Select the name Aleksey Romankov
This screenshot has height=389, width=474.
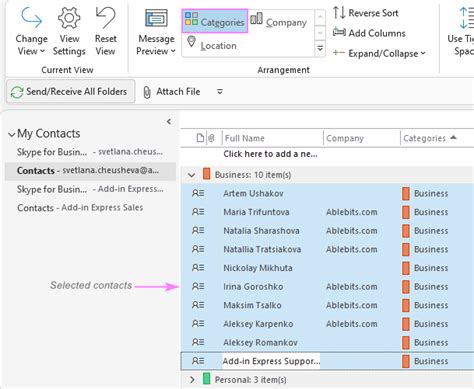[260, 342]
